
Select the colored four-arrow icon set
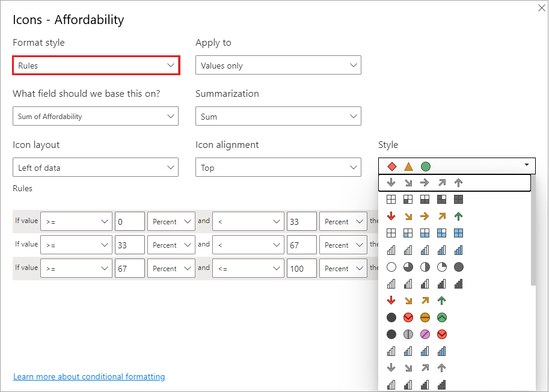(x=416, y=300)
